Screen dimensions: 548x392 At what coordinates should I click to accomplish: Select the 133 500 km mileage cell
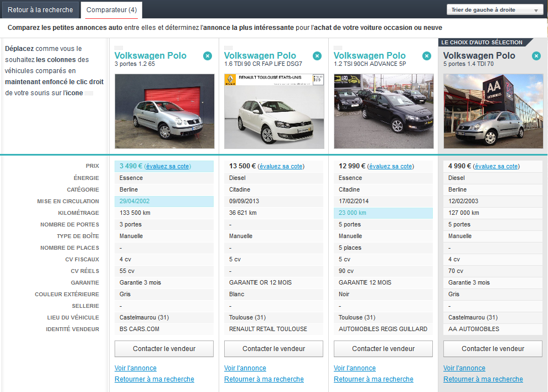tap(164, 213)
